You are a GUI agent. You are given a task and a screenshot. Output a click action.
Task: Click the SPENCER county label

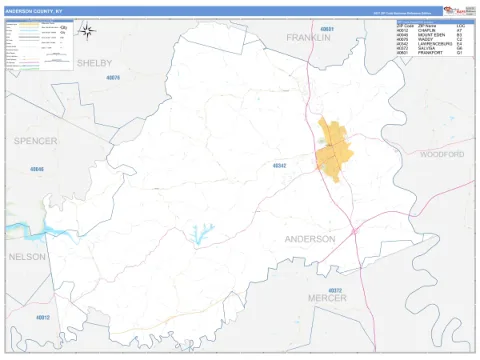tap(36, 141)
